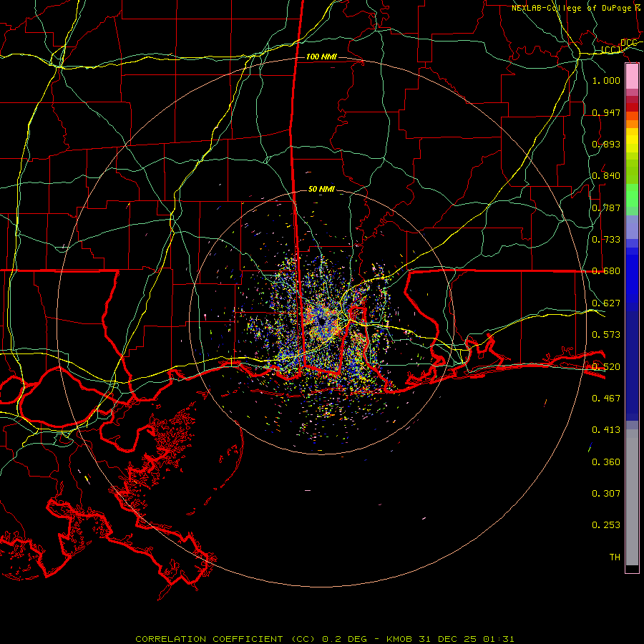Viewport: 644px width, 644px height.
Task: Pick the pink segment of the color bar
Action: pos(632,77)
